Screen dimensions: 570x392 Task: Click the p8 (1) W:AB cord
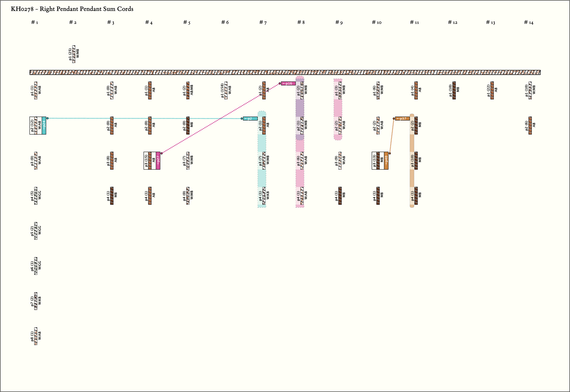coord(36,336)
